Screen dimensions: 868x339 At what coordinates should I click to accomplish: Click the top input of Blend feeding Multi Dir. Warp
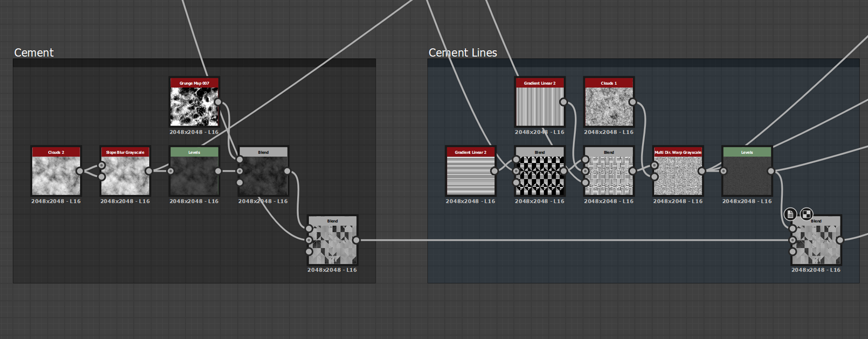[x=585, y=160]
